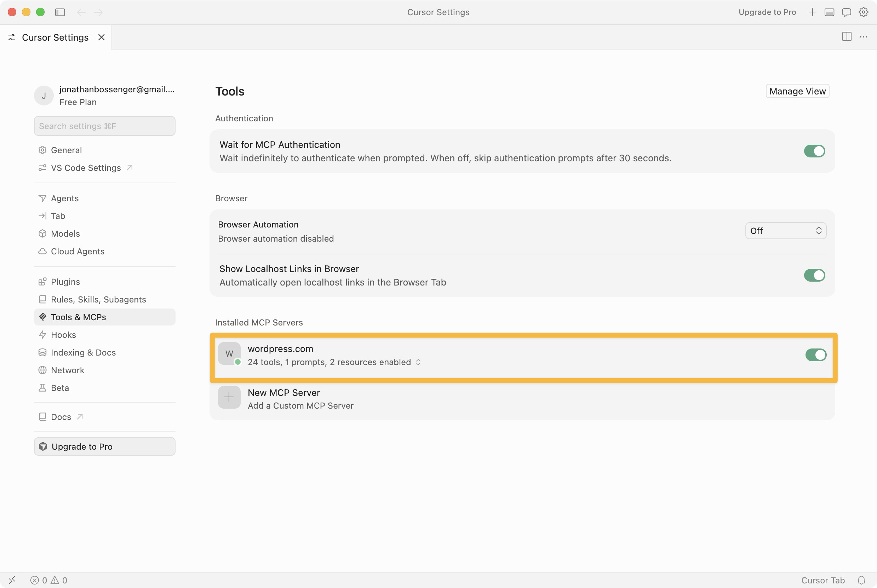Image resolution: width=877 pixels, height=588 pixels.
Task: Click the wordpress.com server name
Action: click(281, 349)
